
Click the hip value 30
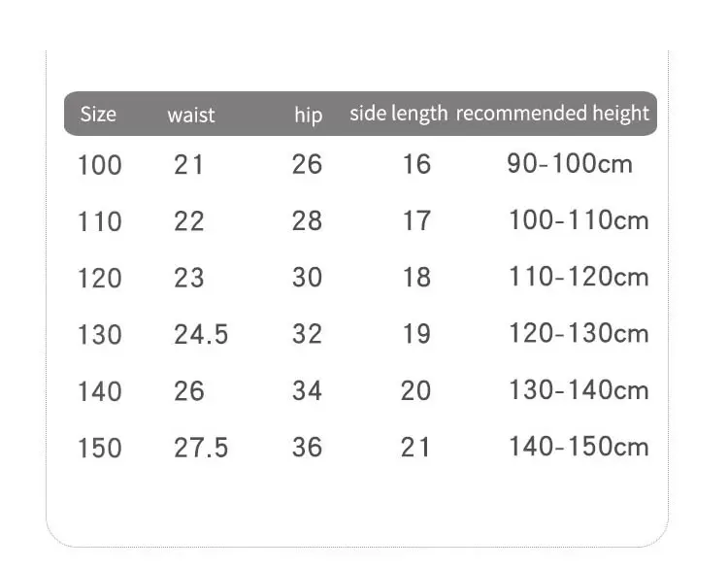coord(307,278)
